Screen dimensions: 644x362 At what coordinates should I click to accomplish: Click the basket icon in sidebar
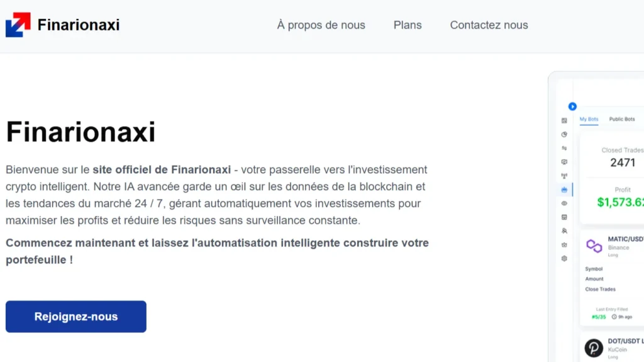click(x=564, y=244)
